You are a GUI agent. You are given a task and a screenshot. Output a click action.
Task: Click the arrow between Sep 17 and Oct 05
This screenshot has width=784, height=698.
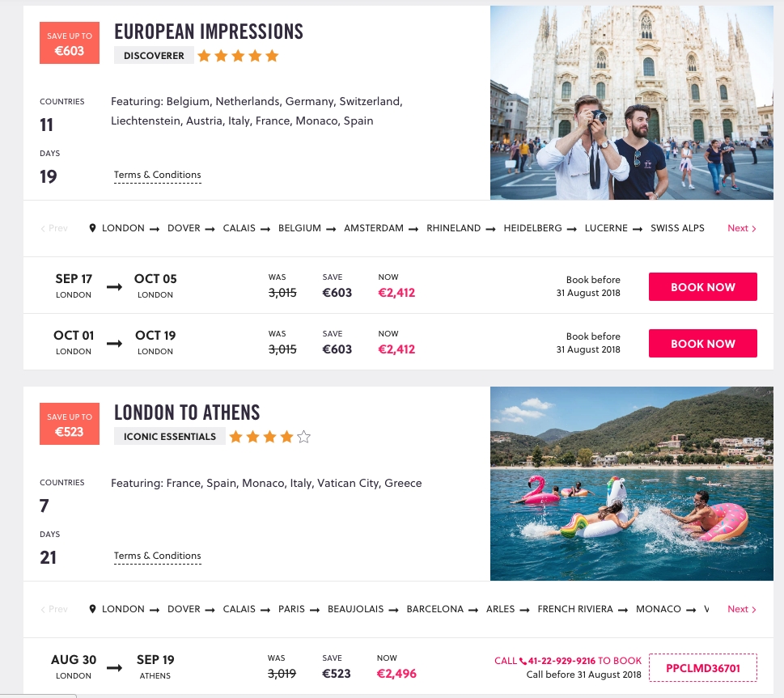114,286
